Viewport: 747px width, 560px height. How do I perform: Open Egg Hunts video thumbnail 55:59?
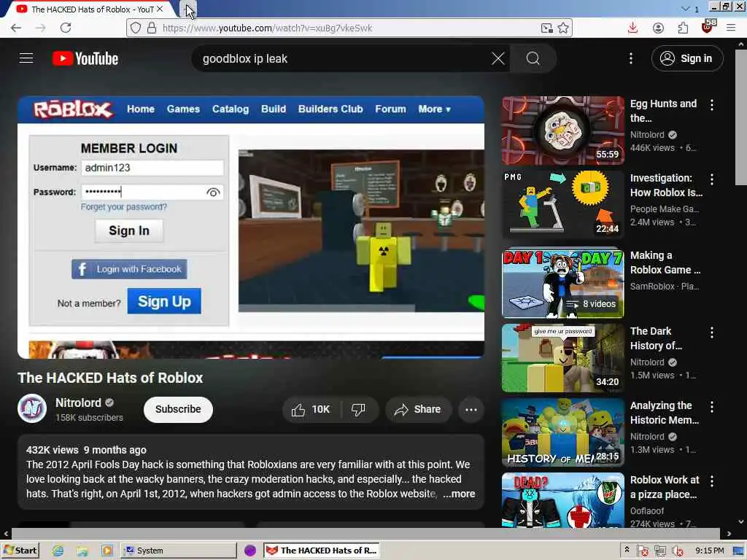click(x=562, y=130)
